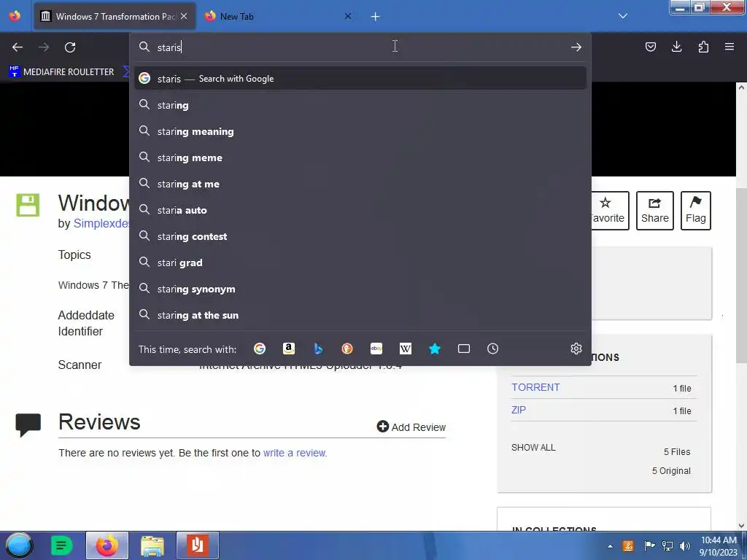Open the TORRENT download link

pos(535,387)
